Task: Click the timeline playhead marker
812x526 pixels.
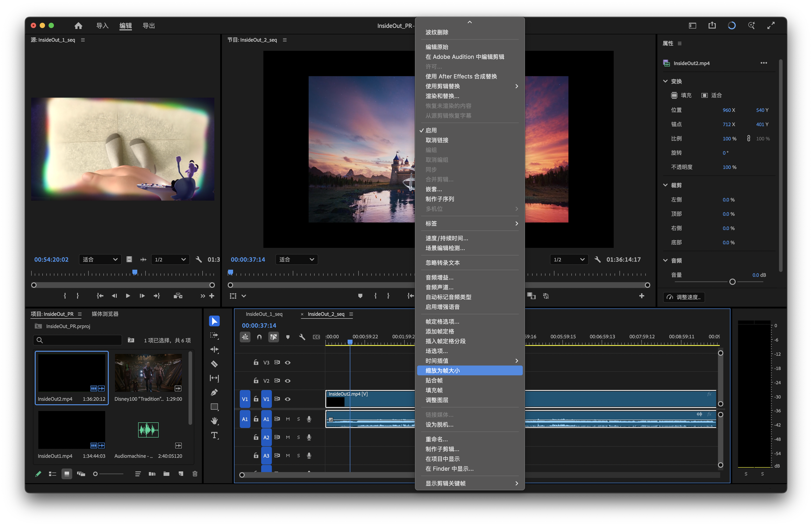Action: [350, 342]
